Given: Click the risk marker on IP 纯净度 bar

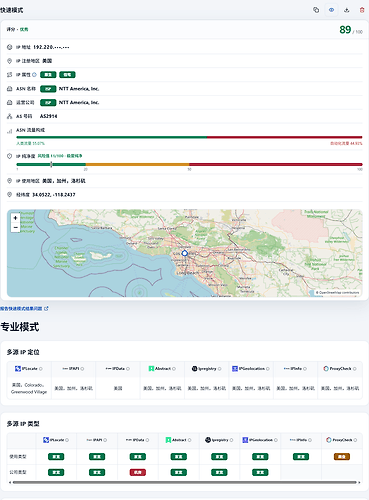Looking at the screenshot, I should point(51,164).
